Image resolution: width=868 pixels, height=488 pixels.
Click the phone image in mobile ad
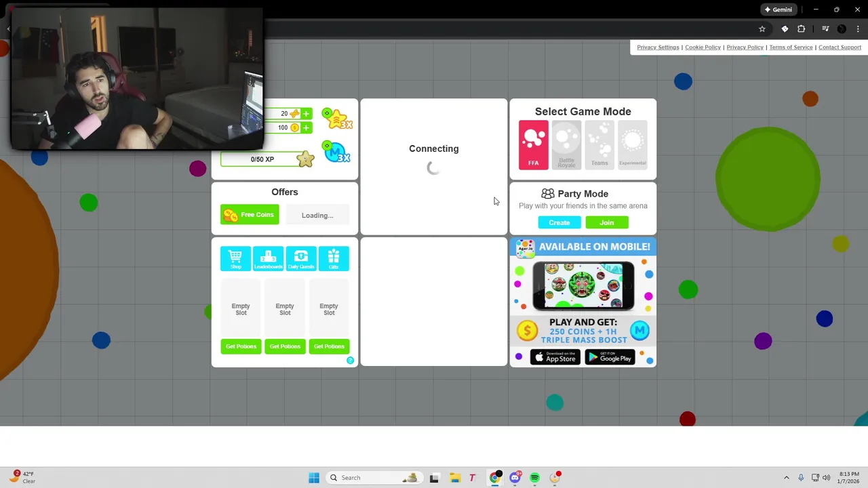tap(583, 285)
